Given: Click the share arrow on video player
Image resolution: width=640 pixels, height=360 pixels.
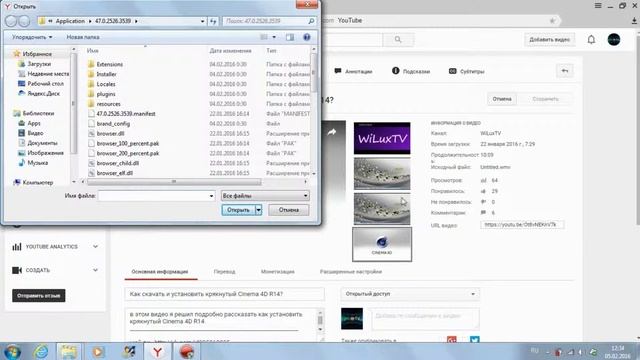Looking at the screenshot, I should 332,132.
